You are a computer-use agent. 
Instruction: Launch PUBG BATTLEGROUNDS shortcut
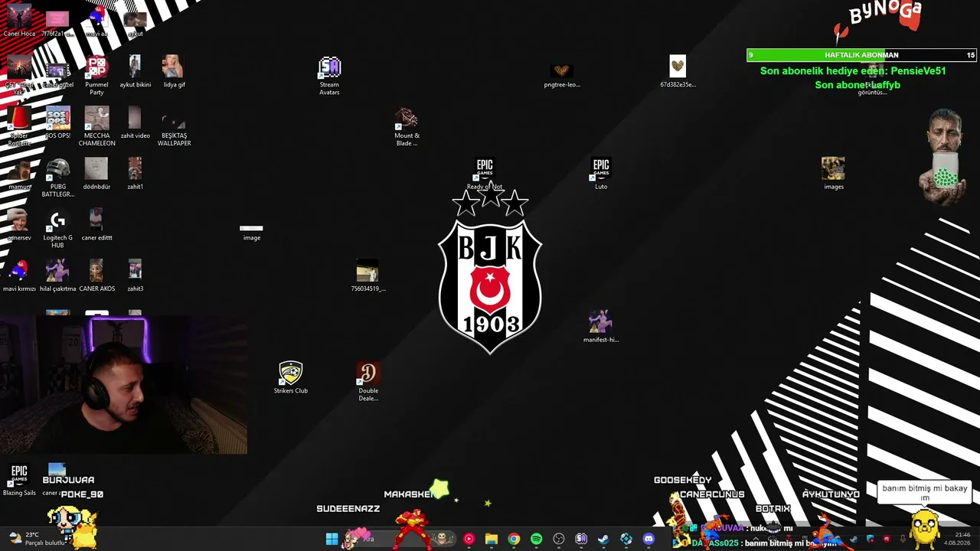click(58, 178)
